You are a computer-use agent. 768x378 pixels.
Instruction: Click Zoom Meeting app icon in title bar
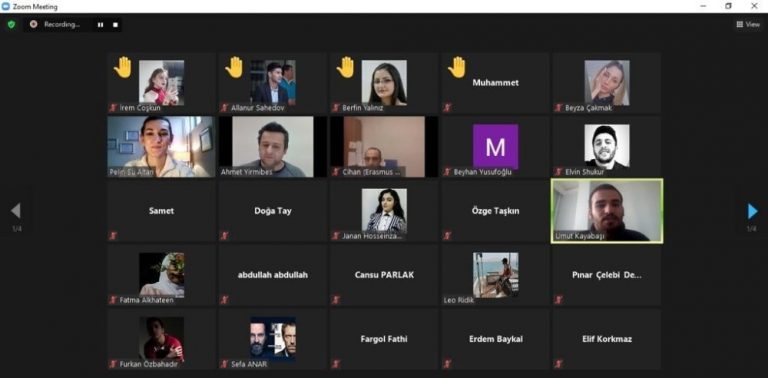[6, 6]
